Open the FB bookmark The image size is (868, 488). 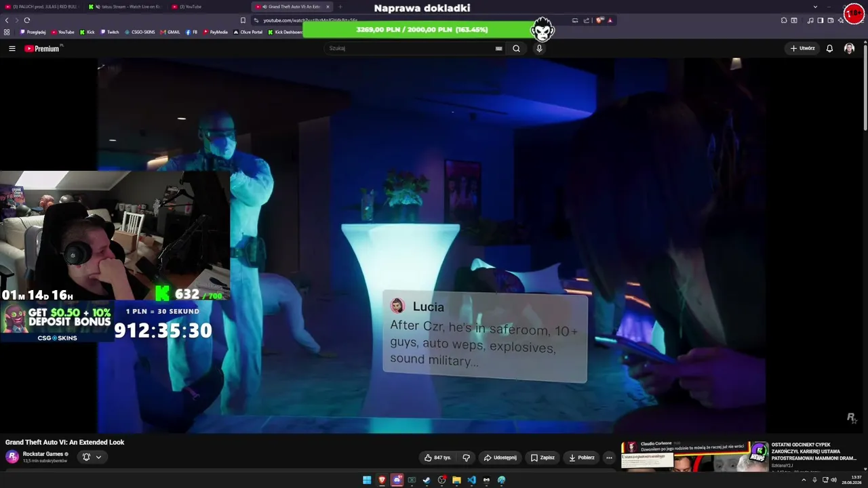click(x=192, y=32)
